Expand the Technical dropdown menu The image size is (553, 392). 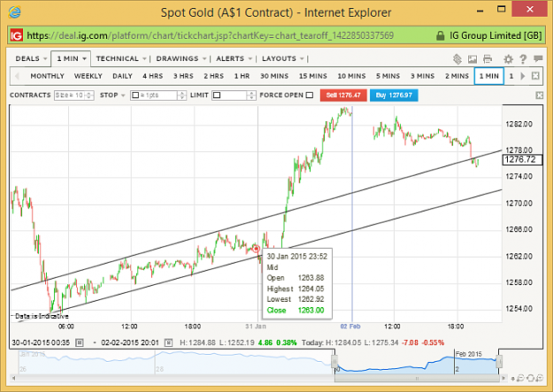pos(121,58)
